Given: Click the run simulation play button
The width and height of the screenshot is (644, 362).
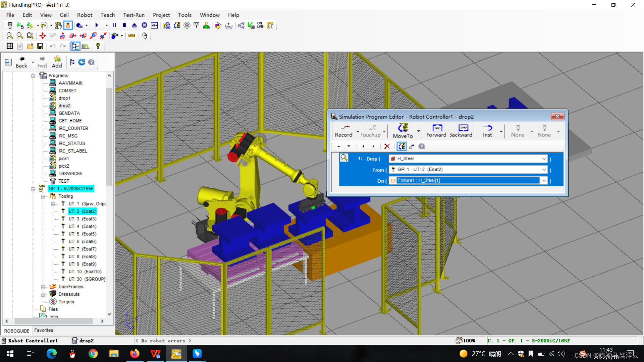Looking at the screenshot, I should 97,25.
